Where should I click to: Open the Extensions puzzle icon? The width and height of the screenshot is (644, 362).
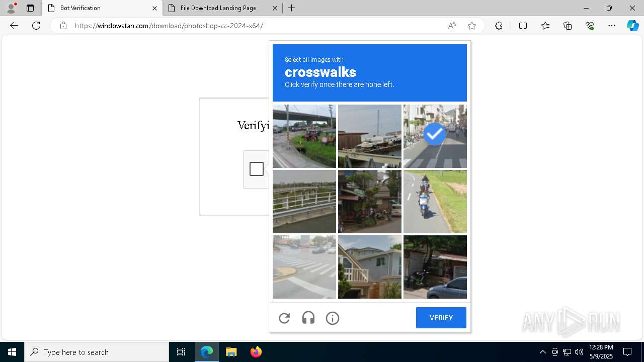(499, 26)
